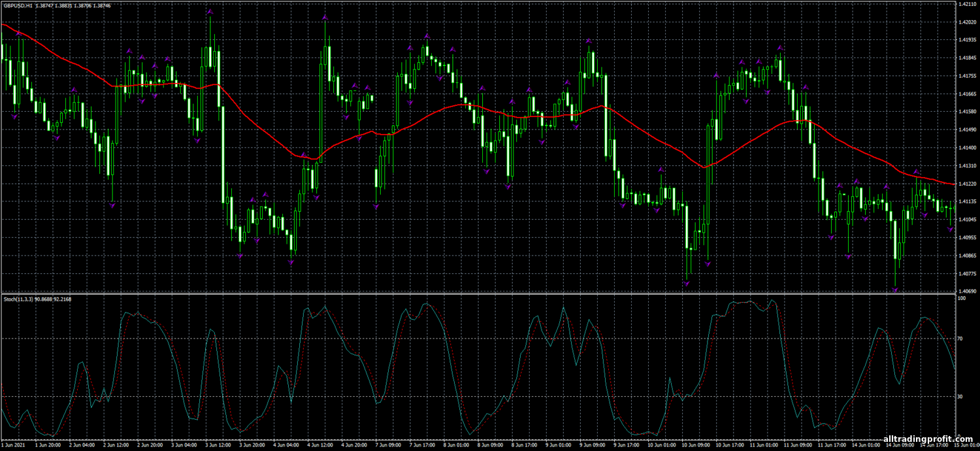Screen dimensions: 980x451
Task: Click the 1.41310 price scale label
Action: tap(968, 166)
